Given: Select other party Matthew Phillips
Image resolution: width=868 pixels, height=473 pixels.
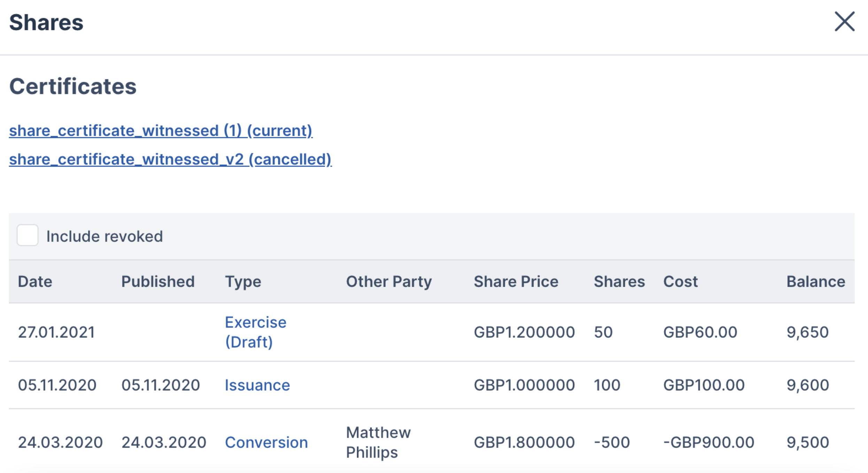Looking at the screenshot, I should click(x=378, y=442).
